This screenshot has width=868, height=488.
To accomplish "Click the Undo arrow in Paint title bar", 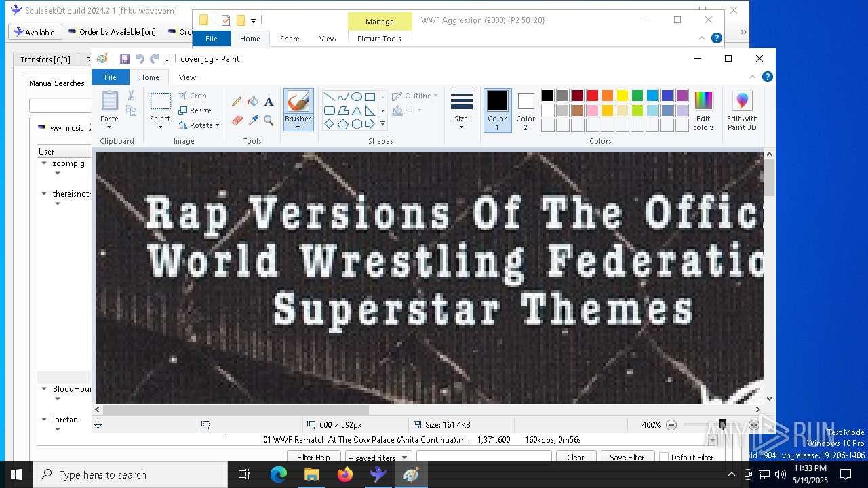I will (x=140, y=59).
